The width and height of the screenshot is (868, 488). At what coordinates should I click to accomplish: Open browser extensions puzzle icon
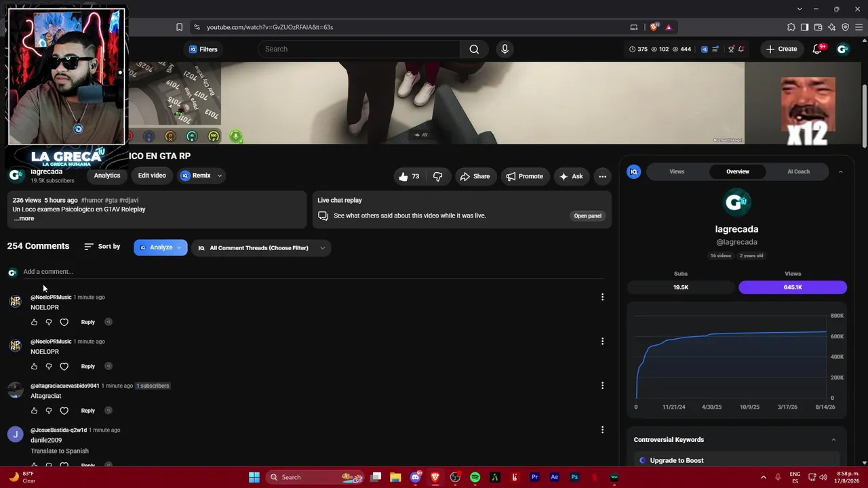pos(791,27)
